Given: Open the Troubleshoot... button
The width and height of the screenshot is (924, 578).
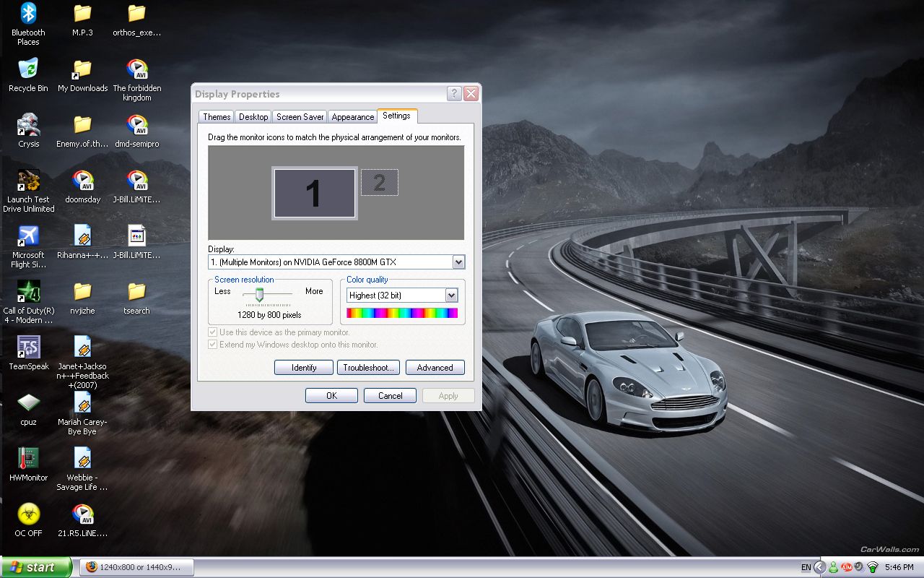Looking at the screenshot, I should click(367, 368).
